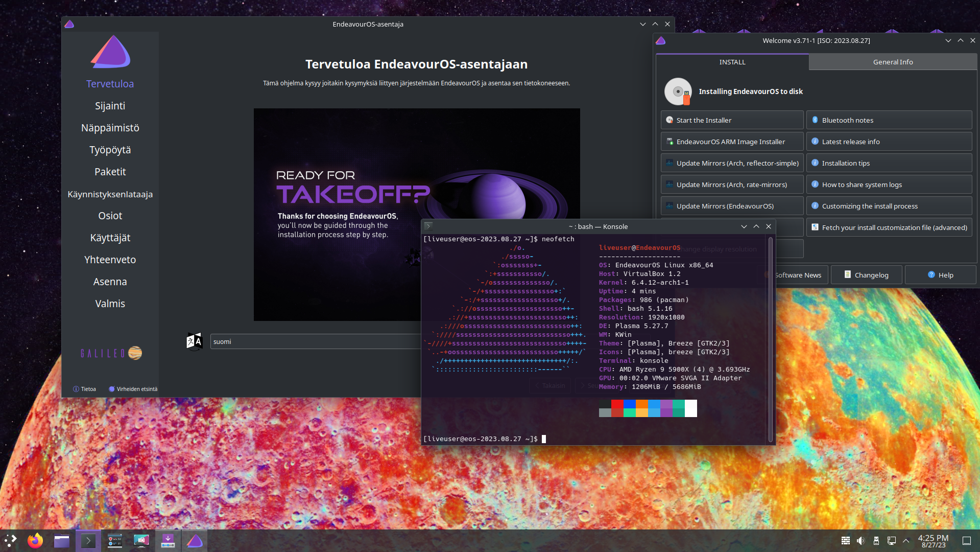Viewport: 980px width, 552px height.
Task: Click the EndeavourOS logo in installer sidebar
Action: pos(111,52)
